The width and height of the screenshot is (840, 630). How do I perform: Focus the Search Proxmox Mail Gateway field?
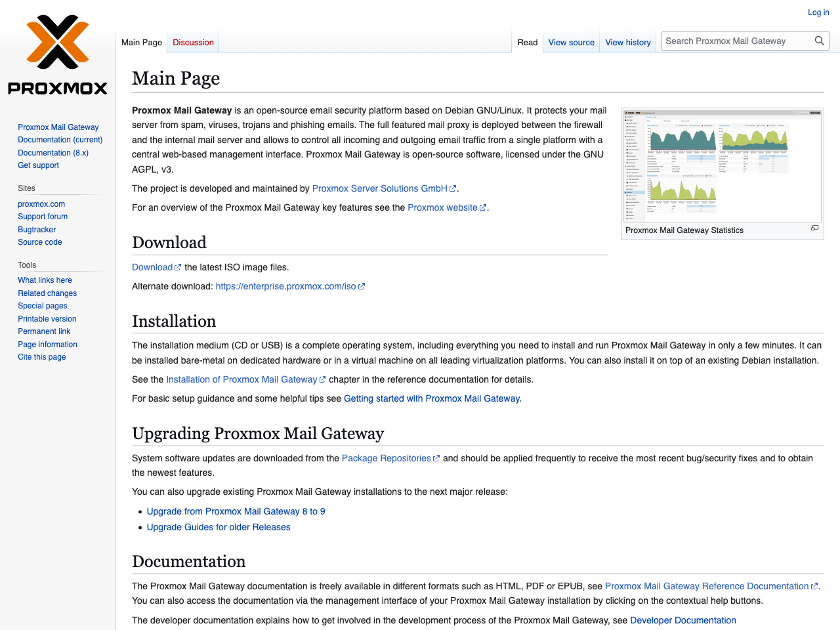click(735, 41)
